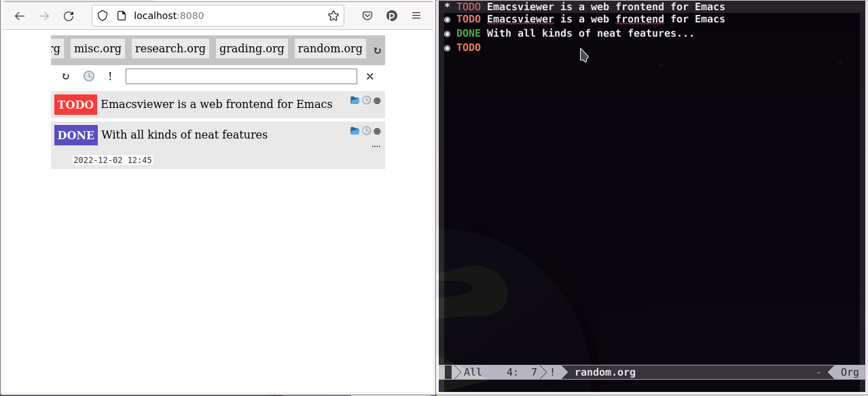
Task: Reload the localhost page in Firefox
Action: pyautogui.click(x=69, y=16)
